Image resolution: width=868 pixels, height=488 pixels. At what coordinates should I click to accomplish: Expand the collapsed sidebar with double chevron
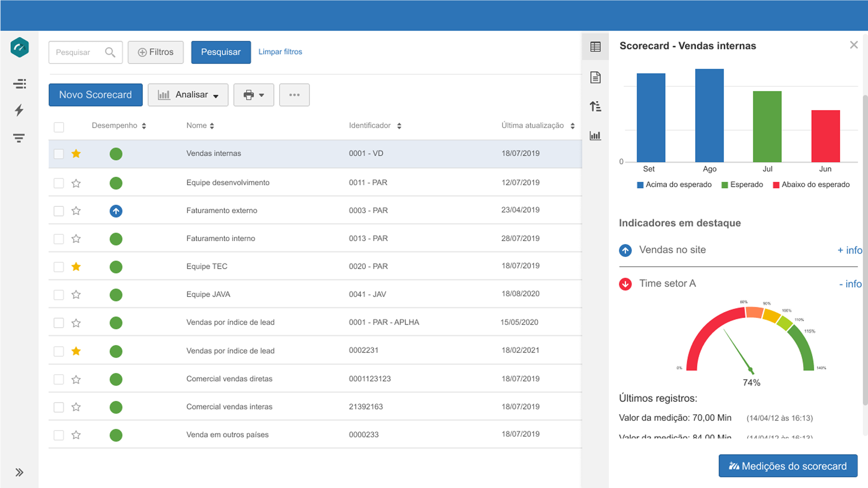pyautogui.click(x=19, y=472)
